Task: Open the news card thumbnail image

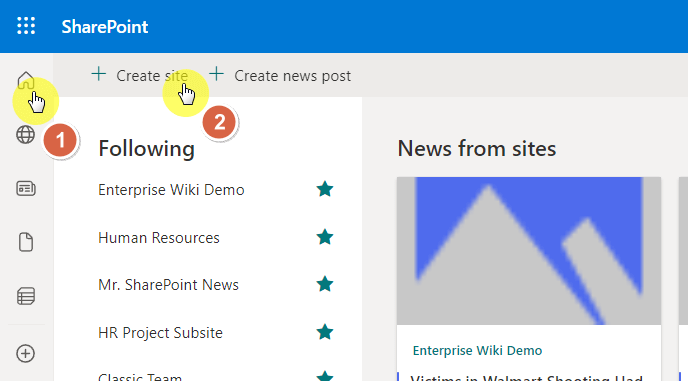Action: [529, 251]
